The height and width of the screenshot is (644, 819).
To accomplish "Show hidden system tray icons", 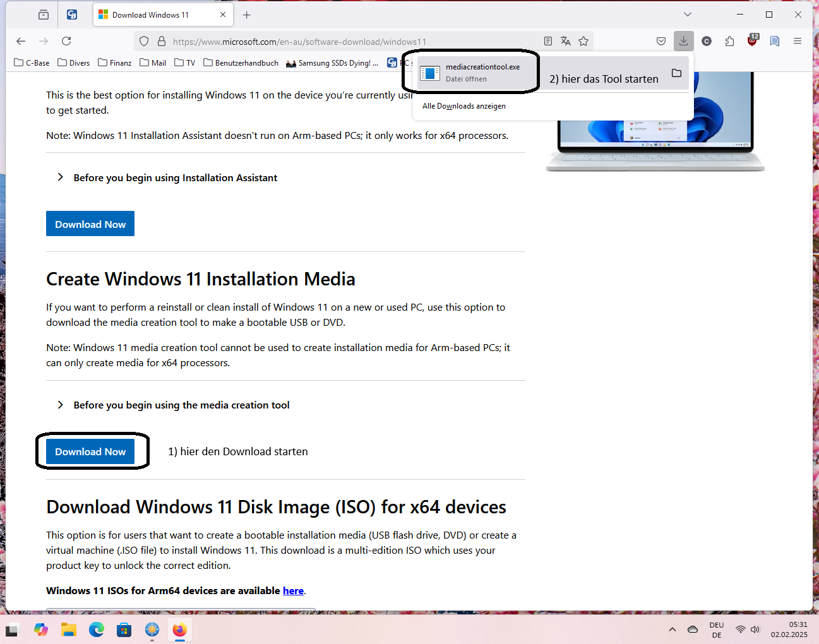I will point(673,629).
